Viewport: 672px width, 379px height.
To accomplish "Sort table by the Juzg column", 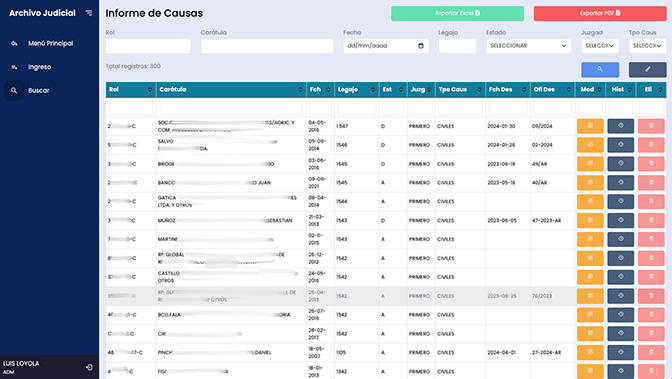I will [421, 90].
